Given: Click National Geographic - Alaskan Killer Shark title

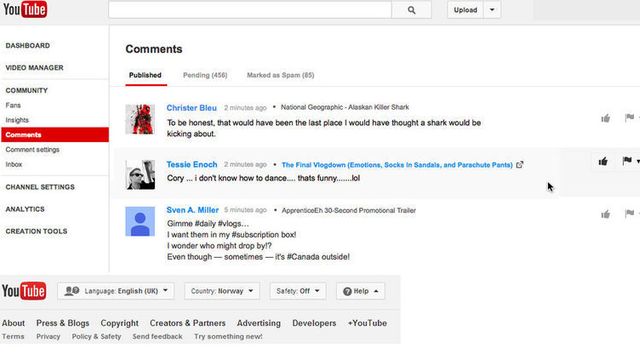Looking at the screenshot, I should click(345, 107).
